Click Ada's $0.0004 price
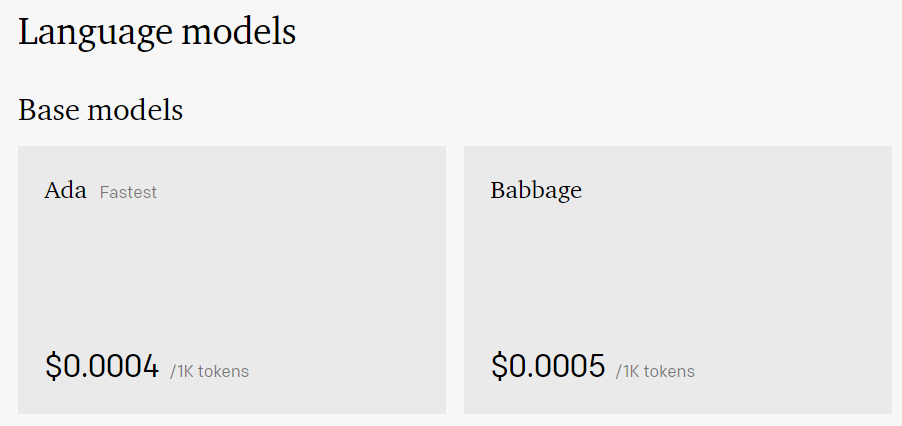The image size is (902, 426). pyautogui.click(x=102, y=367)
